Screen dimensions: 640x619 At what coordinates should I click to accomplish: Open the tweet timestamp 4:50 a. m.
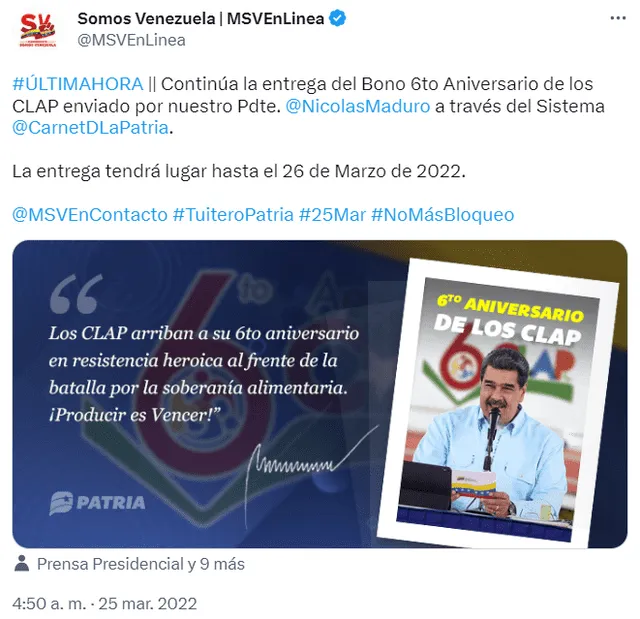[49, 603]
